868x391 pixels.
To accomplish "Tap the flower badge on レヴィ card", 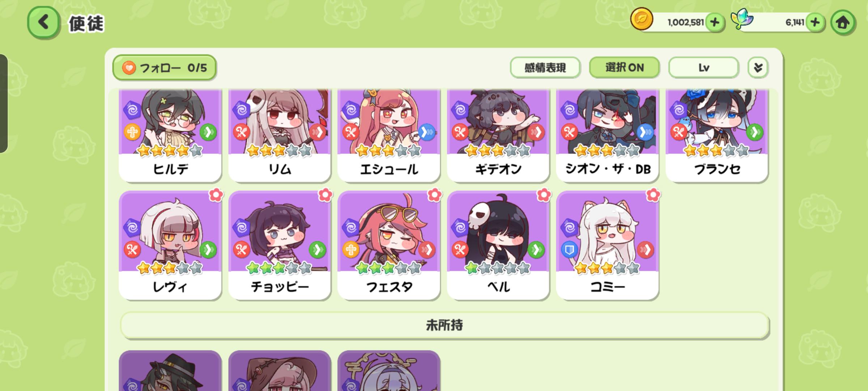I will point(216,195).
